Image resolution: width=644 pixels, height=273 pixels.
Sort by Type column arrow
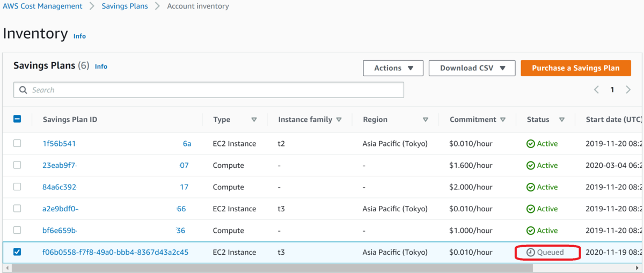click(254, 120)
